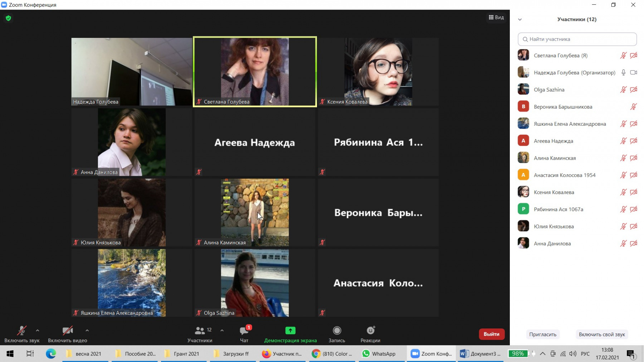Turn on camera with Включить видео
Viewport: 644px width, 362px height.
[67, 331]
